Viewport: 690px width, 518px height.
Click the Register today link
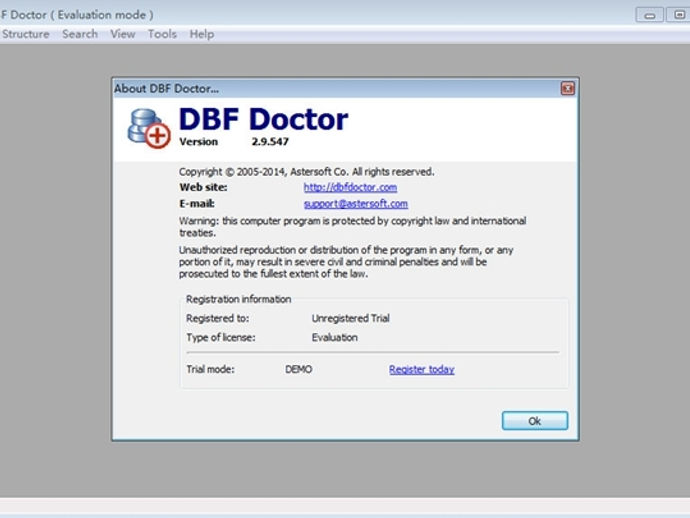coord(422,369)
